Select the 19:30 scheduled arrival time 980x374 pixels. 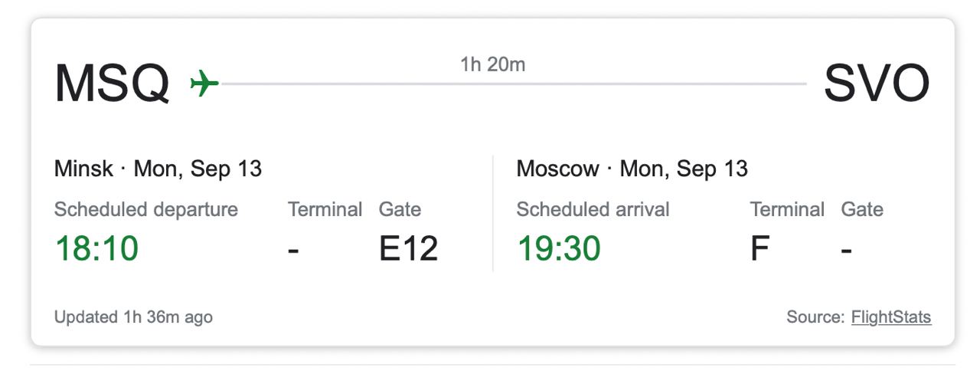click(x=559, y=248)
